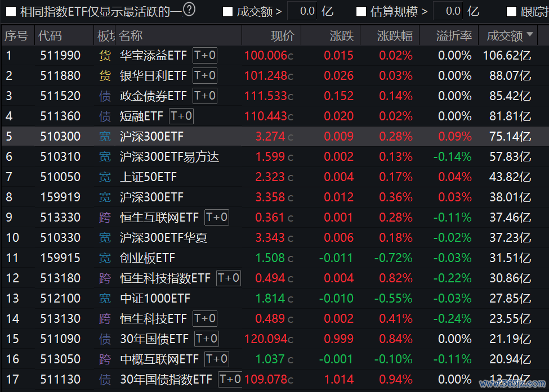Select 沪深300ETF华夏 name
Image resolution: width=549 pixels, height=392 pixels.
tap(163, 238)
